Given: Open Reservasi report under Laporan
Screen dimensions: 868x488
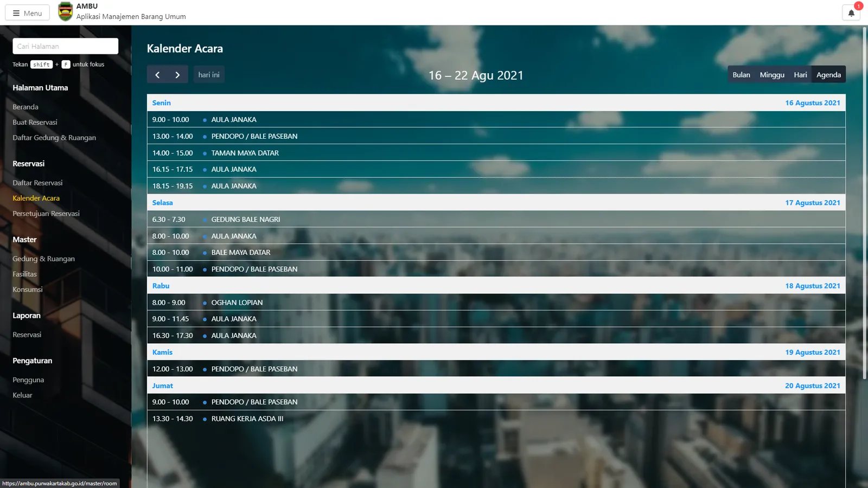Looking at the screenshot, I should click(27, 335).
